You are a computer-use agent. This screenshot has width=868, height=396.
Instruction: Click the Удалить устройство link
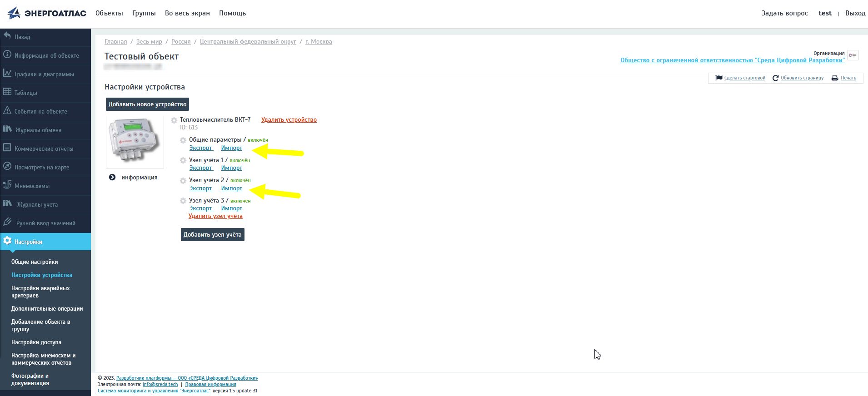pyautogui.click(x=289, y=120)
